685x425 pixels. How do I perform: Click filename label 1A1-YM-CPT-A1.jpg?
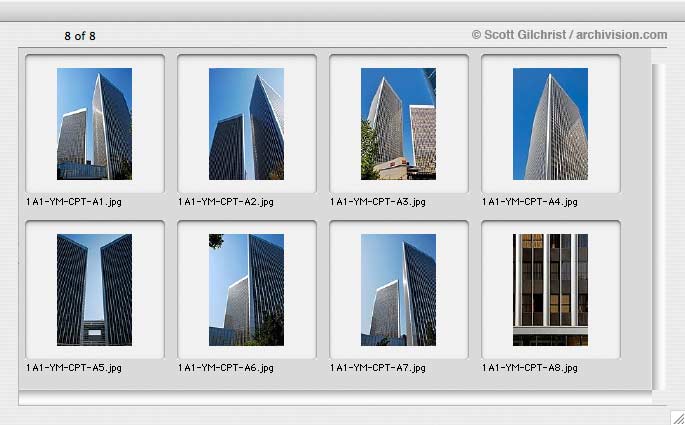tap(74, 202)
